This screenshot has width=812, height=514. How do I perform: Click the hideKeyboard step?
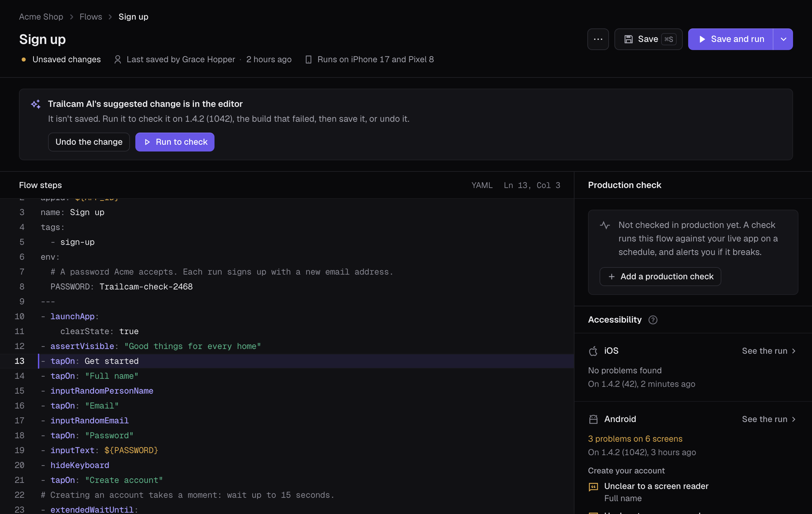tap(80, 465)
